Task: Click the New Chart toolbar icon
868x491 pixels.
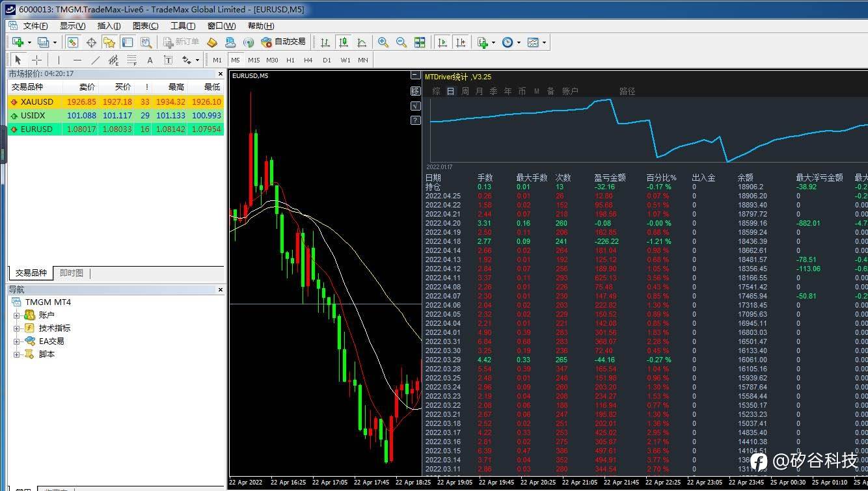Action: 18,42
